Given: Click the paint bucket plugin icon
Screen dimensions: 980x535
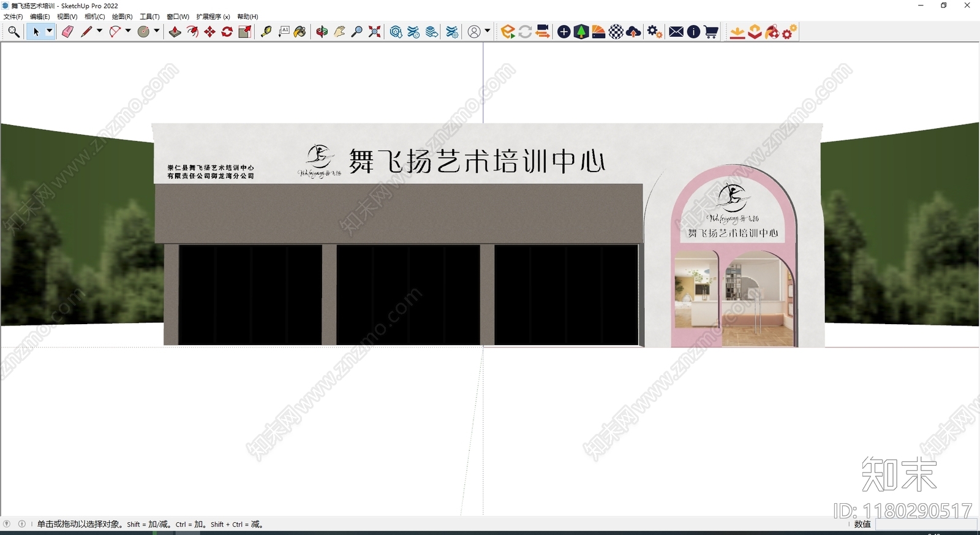Looking at the screenshot, I should (x=772, y=32).
